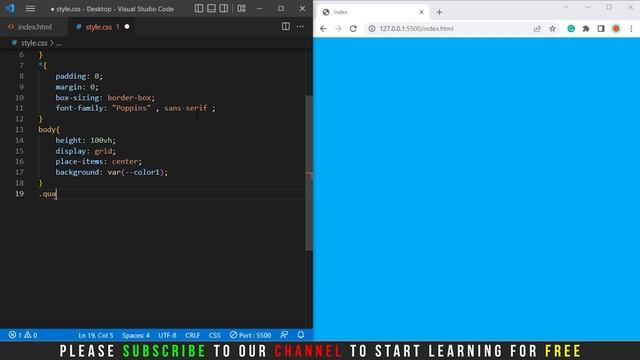Click the border-box value on line 10
The height and width of the screenshot is (360, 640).
point(129,98)
